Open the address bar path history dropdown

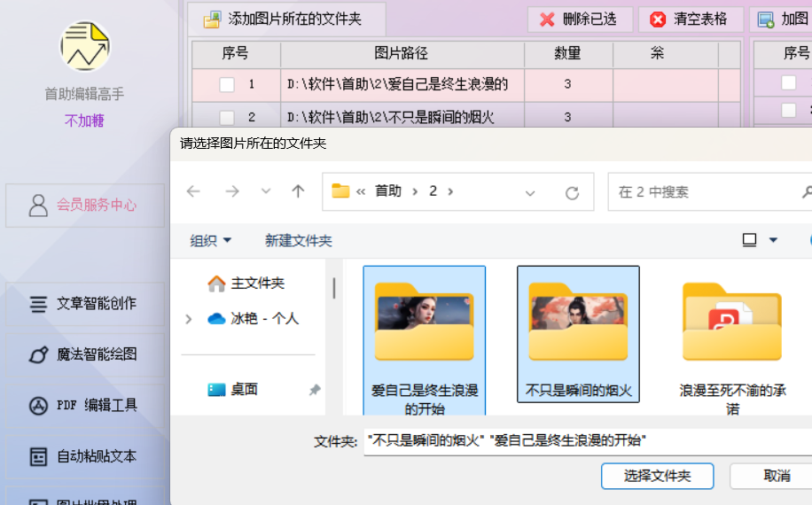click(530, 192)
